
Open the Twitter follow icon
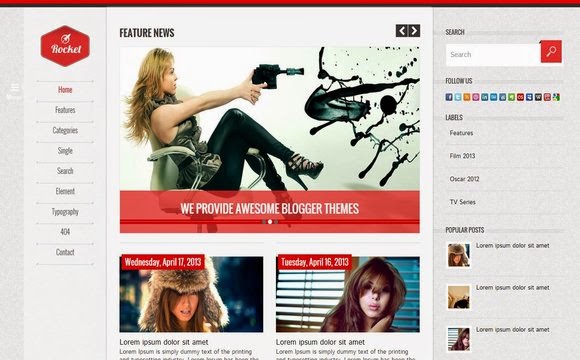[x=458, y=97]
